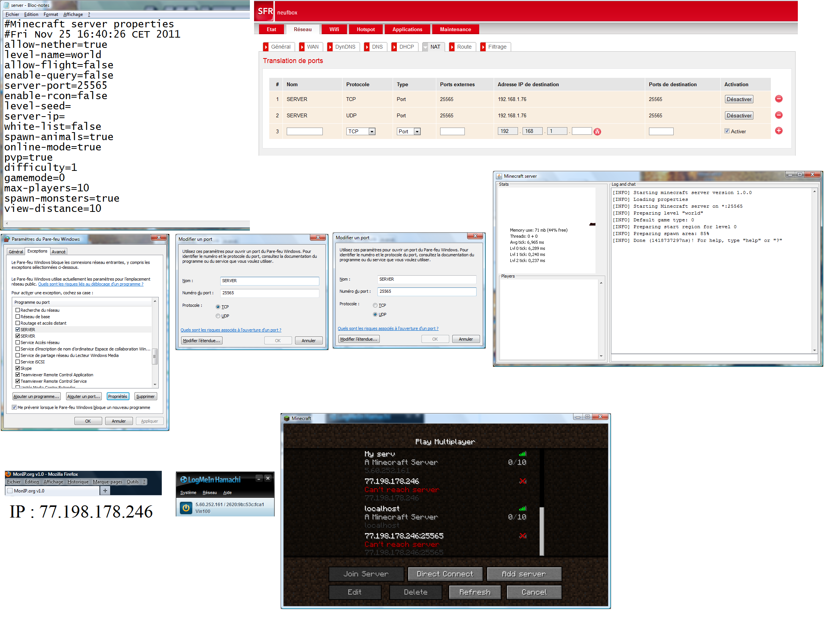Select the My serv server entry
Viewport: 840px width, 625px height.
(x=445, y=462)
